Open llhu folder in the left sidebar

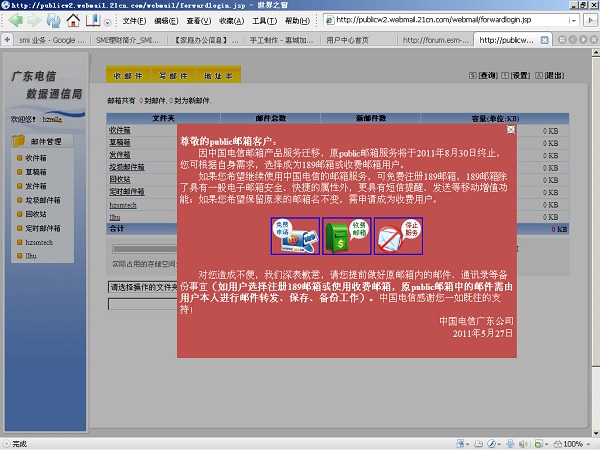click(x=31, y=256)
